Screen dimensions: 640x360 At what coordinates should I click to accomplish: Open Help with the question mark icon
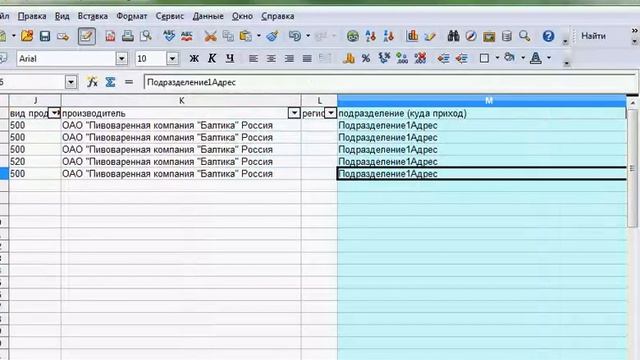(548, 36)
